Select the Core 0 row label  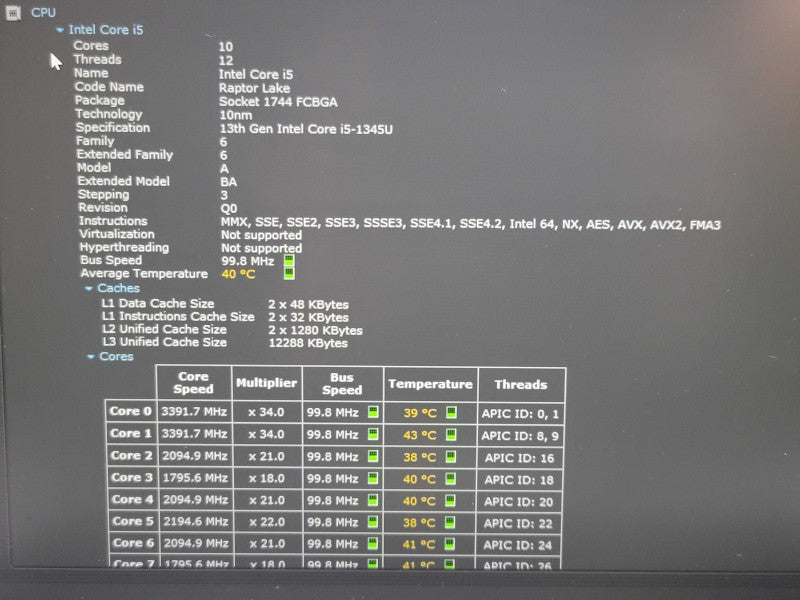131,411
